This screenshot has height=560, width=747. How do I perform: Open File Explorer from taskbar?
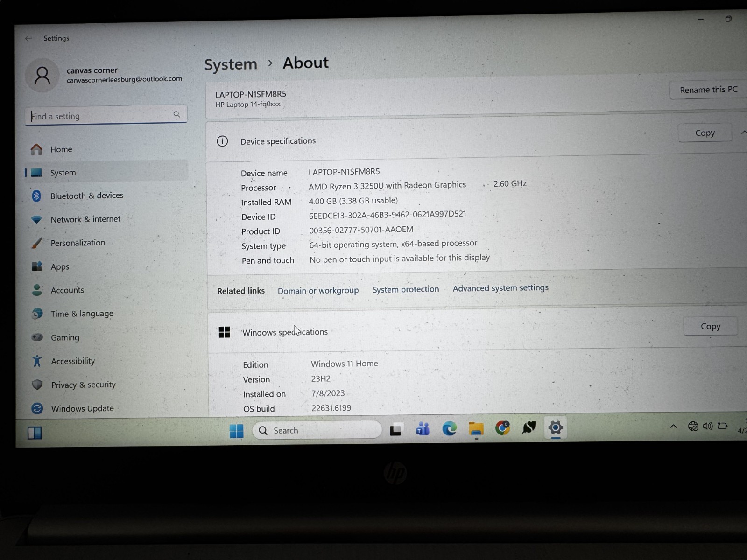click(x=476, y=428)
